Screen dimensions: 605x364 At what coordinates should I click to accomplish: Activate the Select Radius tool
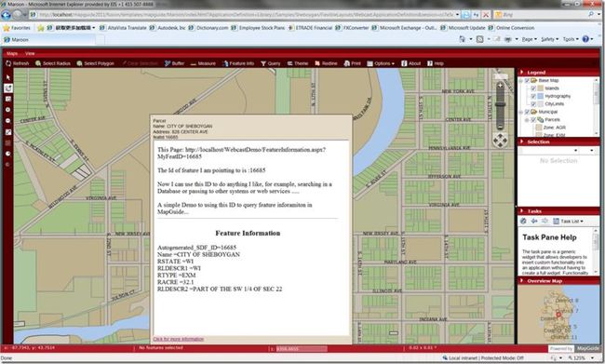(x=52, y=63)
